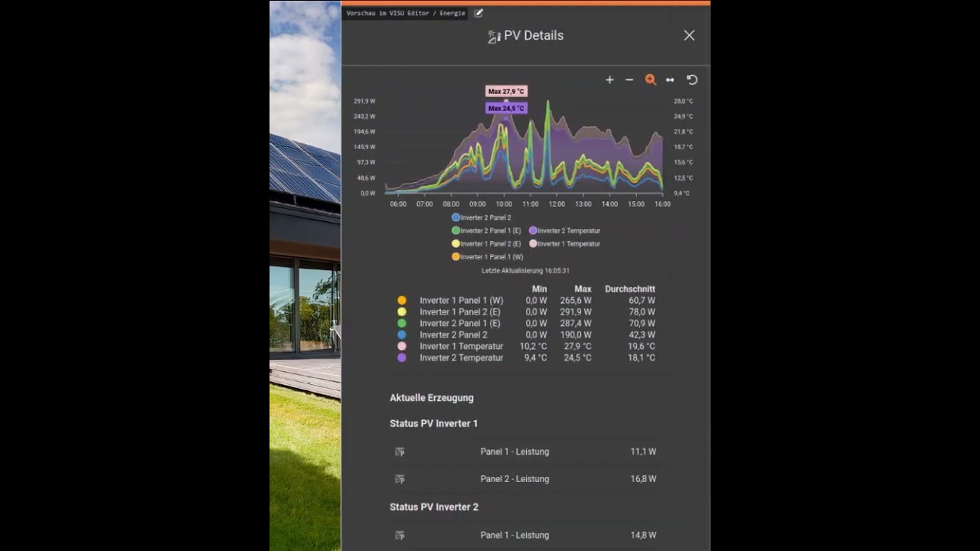Toggle Inverter 1 Temperatur legend series
The height and width of the screenshot is (551, 980).
point(564,243)
